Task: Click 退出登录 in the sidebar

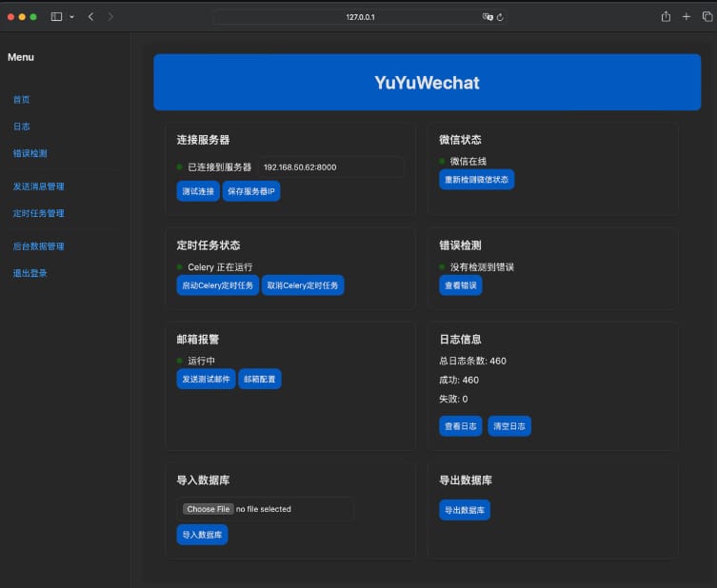Action: point(30,273)
